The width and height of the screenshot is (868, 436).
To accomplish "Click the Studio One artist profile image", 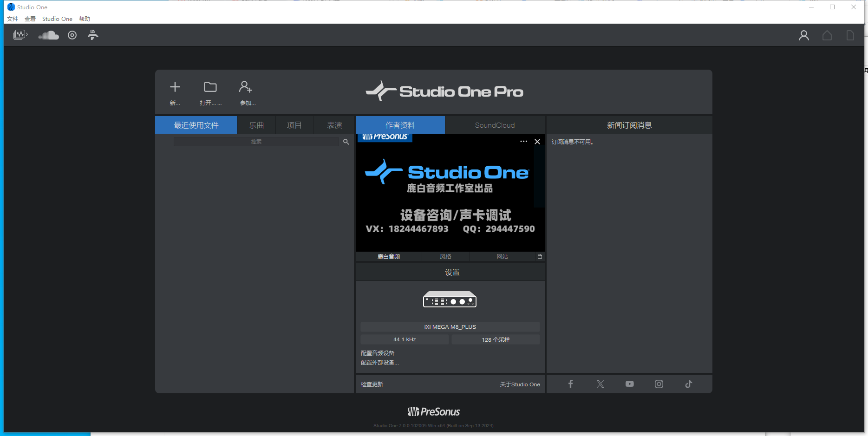I will [450, 193].
